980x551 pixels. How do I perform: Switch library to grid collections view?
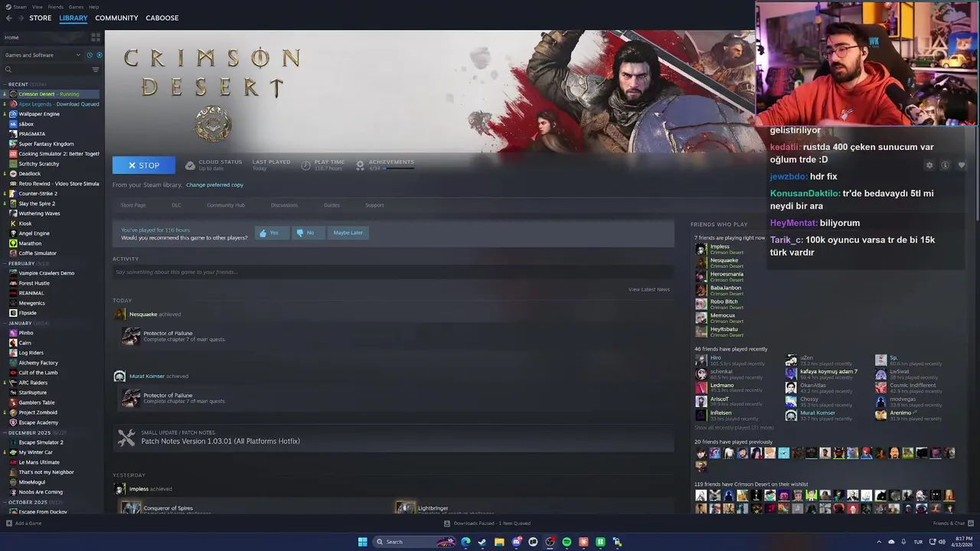(96, 37)
